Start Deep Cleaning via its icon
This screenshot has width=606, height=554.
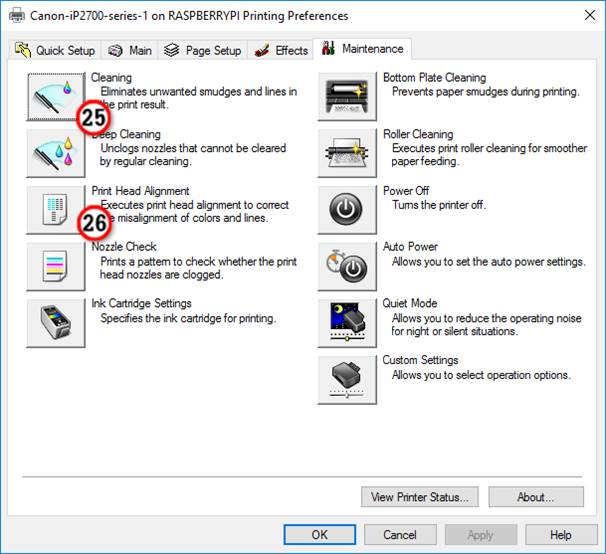coord(56,153)
